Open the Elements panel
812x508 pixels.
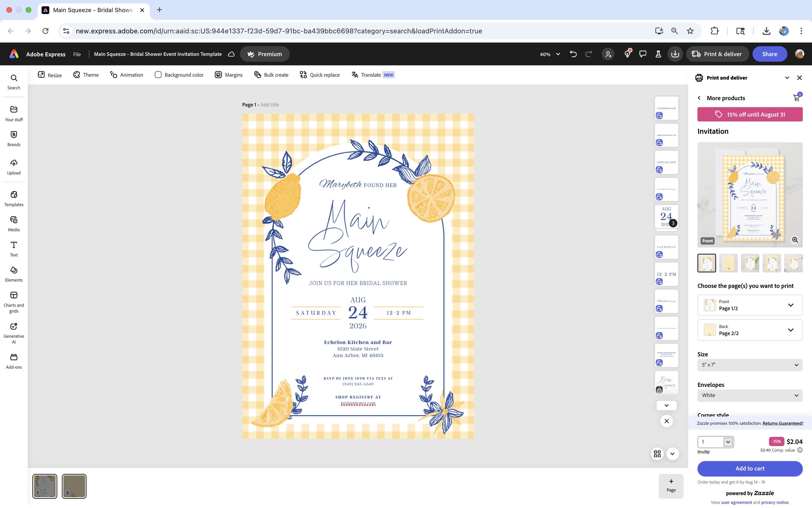point(14,274)
